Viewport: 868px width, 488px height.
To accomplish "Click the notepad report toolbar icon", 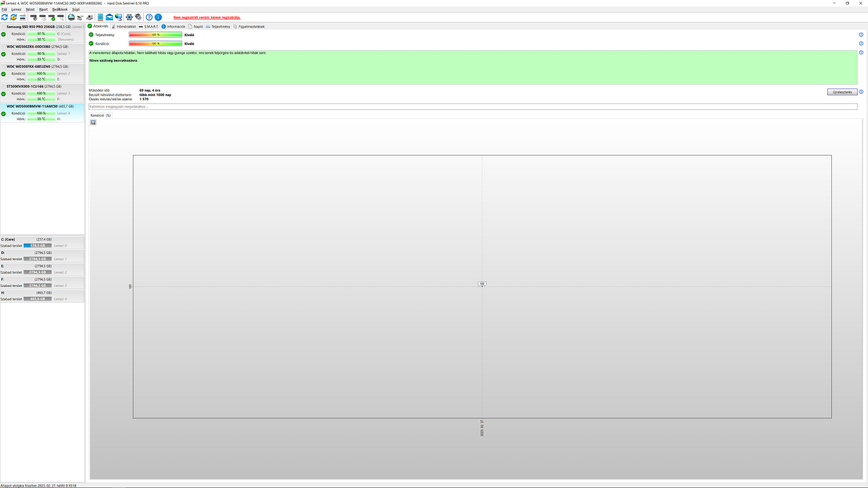I will coord(100,17).
